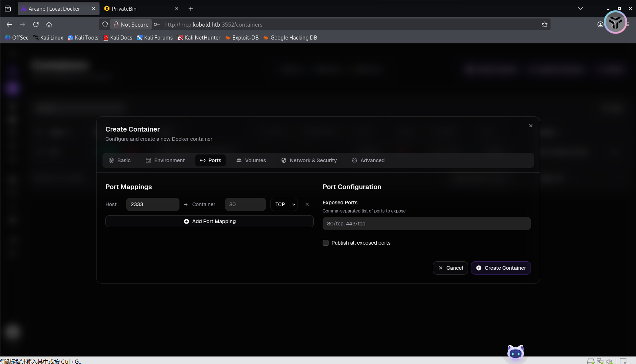Image resolution: width=636 pixels, height=364 pixels.
Task: Click the Cancel button
Action: point(450,268)
